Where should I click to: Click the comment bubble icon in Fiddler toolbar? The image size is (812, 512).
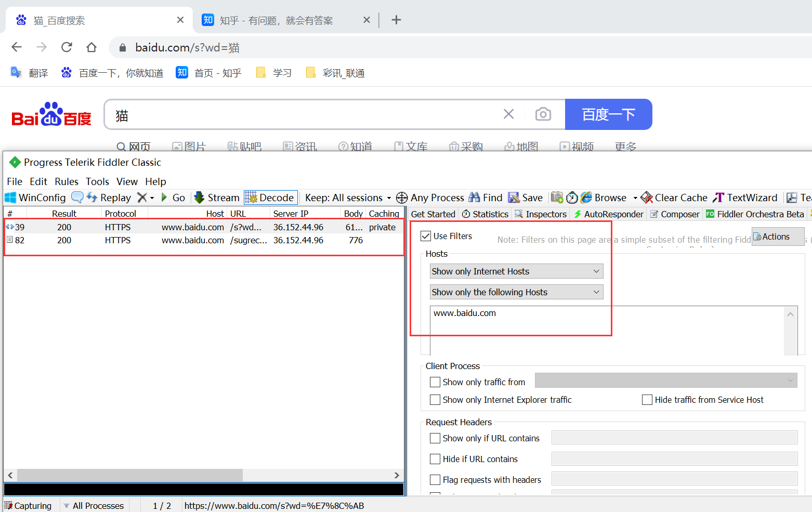(77, 197)
